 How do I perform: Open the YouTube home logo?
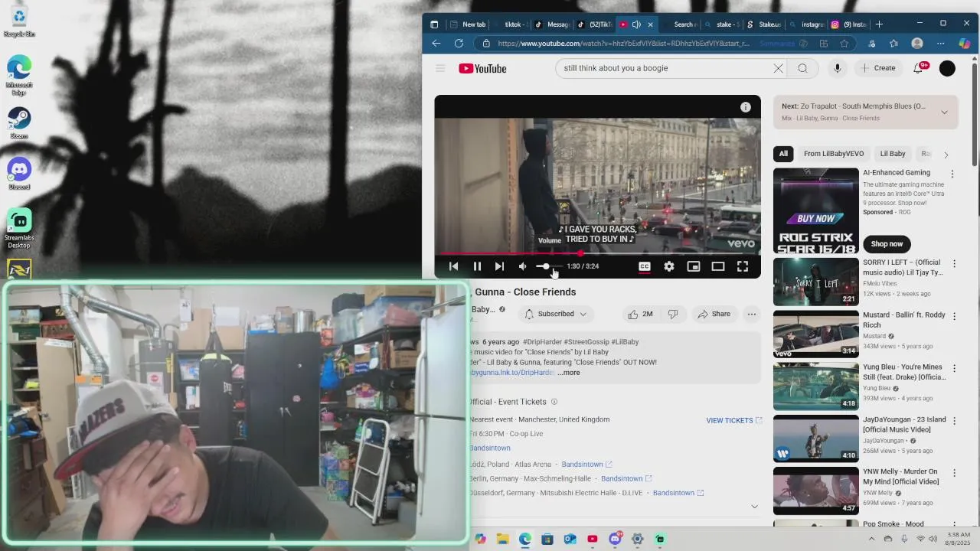tap(482, 68)
